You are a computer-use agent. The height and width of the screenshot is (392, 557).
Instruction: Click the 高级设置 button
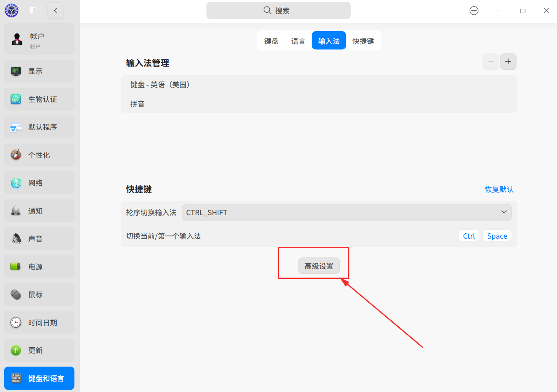[319, 266]
